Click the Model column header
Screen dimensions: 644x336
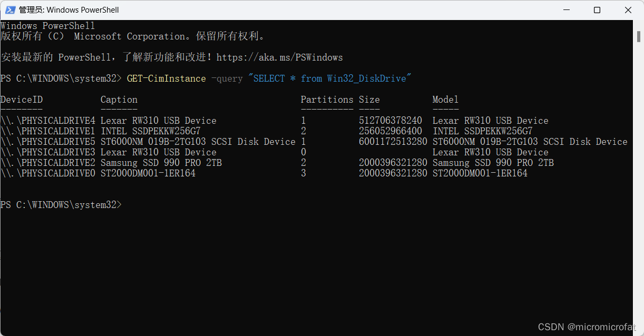tap(445, 100)
